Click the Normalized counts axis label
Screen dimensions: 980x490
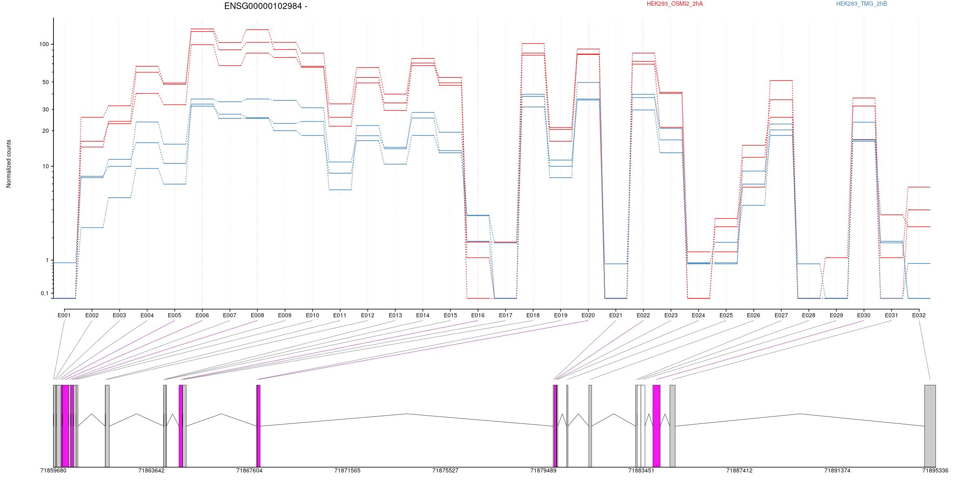pyautogui.click(x=9, y=164)
